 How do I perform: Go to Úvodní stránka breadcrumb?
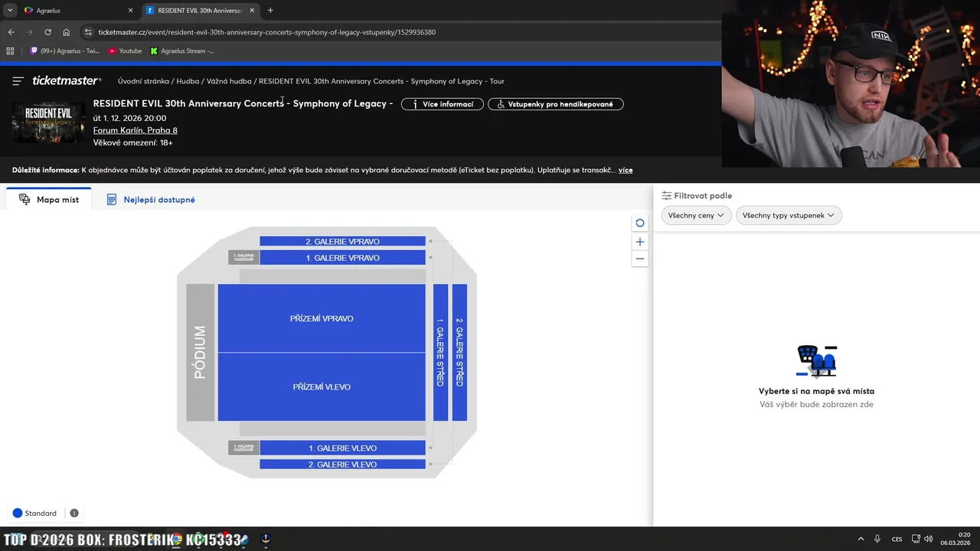coord(143,81)
